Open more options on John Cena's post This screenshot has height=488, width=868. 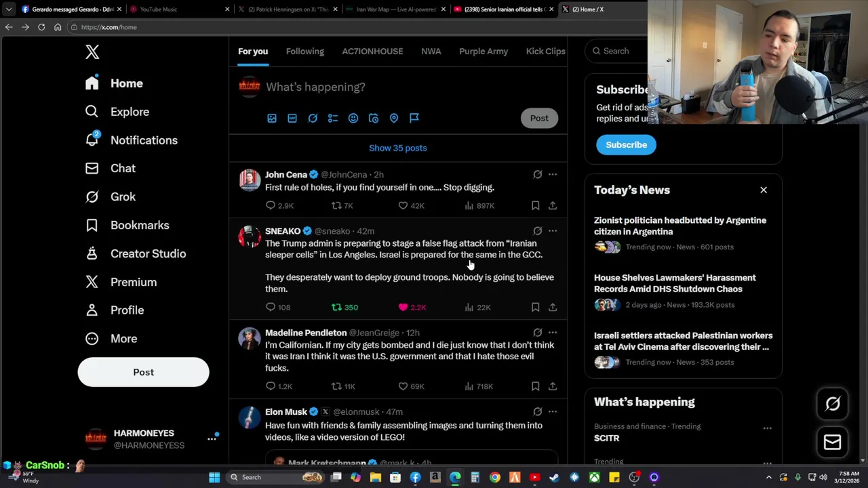tap(553, 175)
